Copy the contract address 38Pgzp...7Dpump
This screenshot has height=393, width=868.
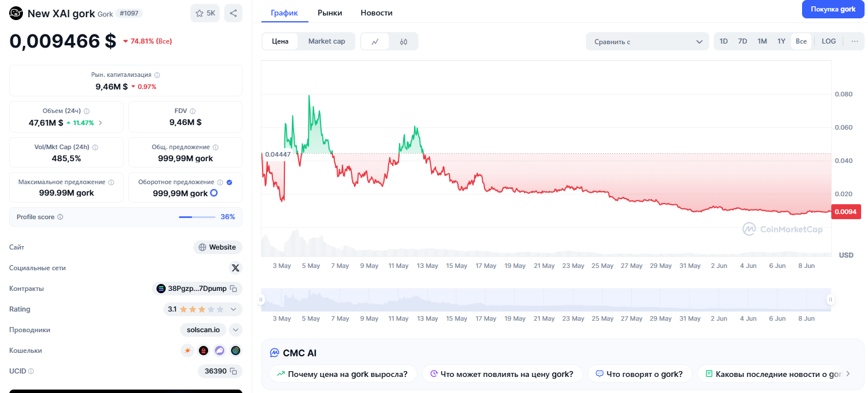(233, 289)
